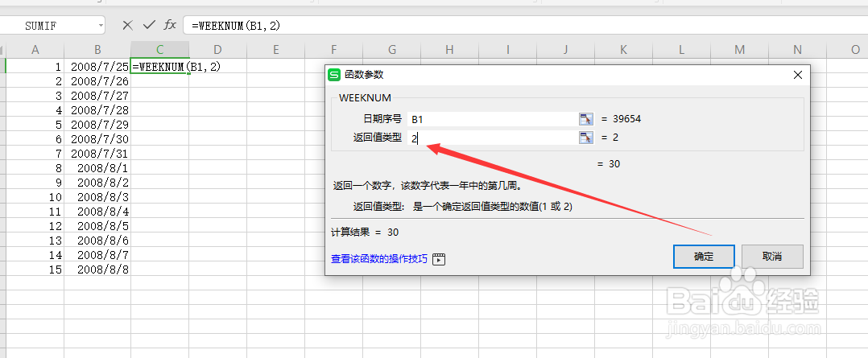Viewport: 868px width, 358px height.
Task: Collapse dialog via 日期序号 range selector icon
Action: pyautogui.click(x=585, y=119)
